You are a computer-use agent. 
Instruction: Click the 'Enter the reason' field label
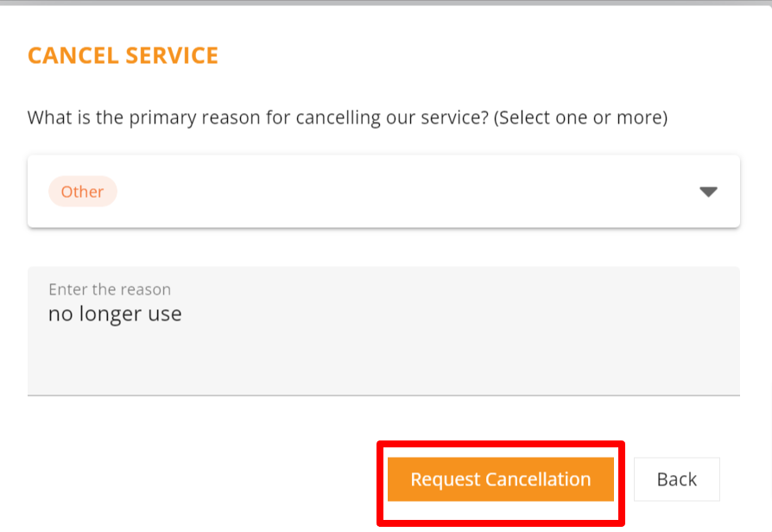pyautogui.click(x=110, y=289)
